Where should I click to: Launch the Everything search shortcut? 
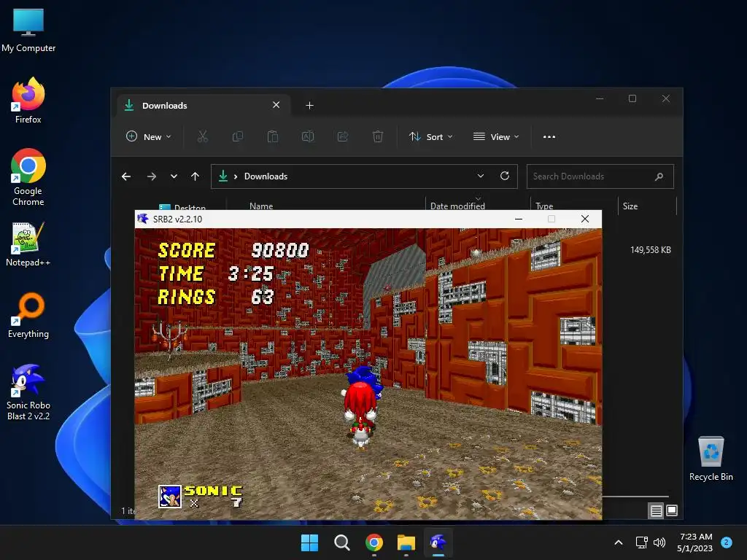pos(28,315)
